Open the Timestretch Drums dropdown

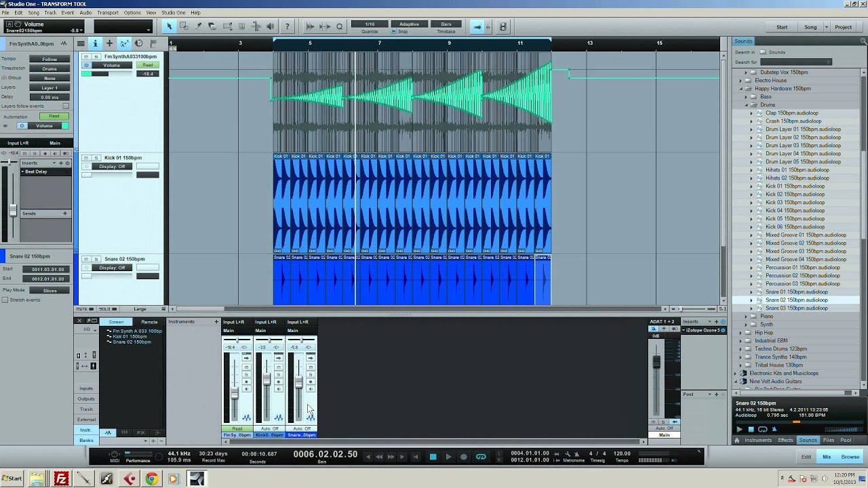(50, 69)
